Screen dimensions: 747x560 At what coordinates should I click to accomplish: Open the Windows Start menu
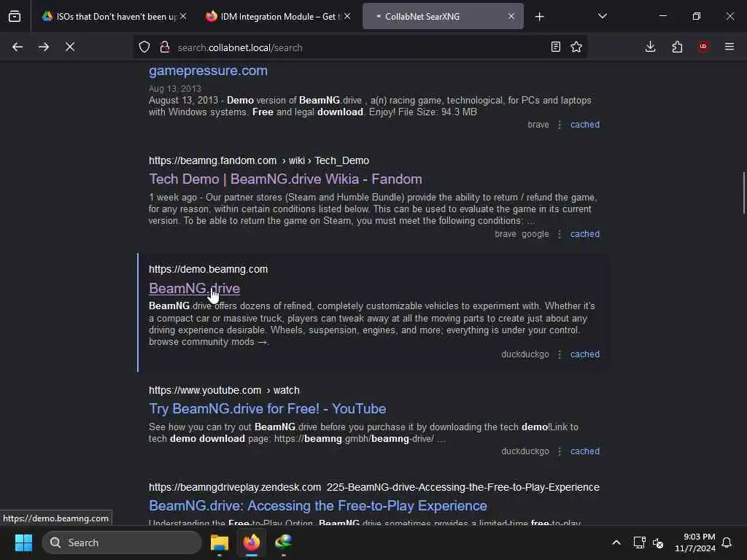click(x=23, y=542)
